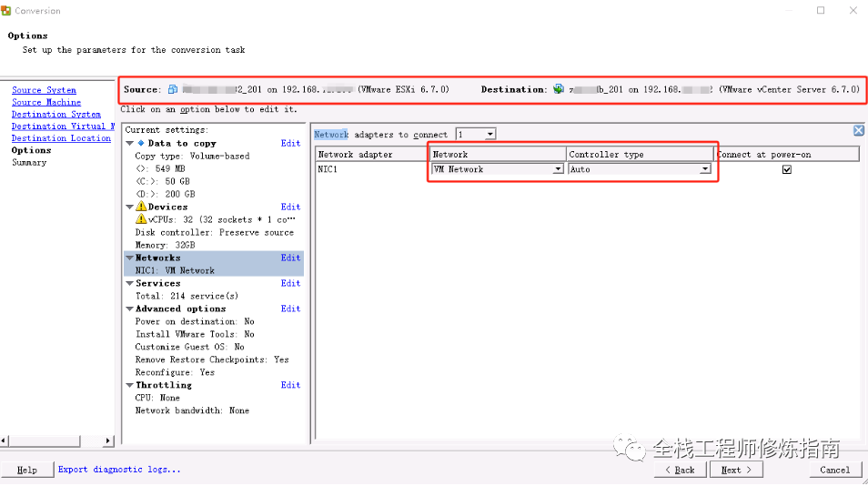Image resolution: width=868 pixels, height=486 pixels.
Task: Collapse the Devices section
Action: click(129, 207)
